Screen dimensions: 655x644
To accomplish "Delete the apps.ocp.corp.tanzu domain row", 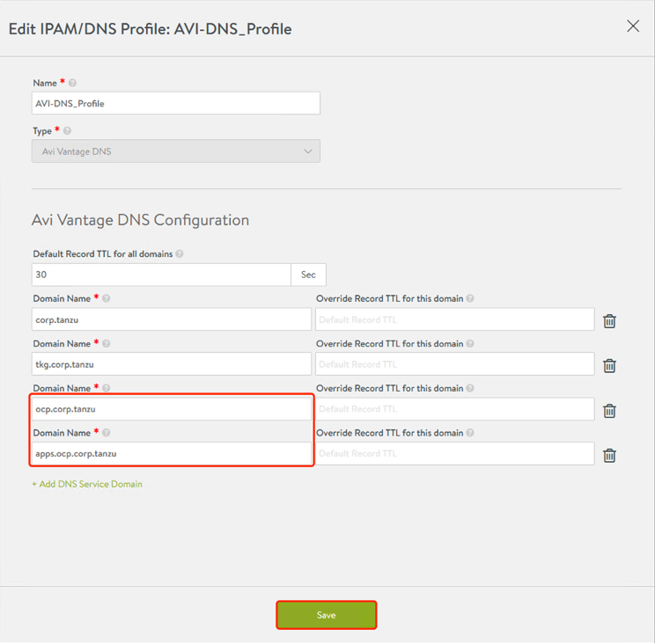I will [609, 456].
